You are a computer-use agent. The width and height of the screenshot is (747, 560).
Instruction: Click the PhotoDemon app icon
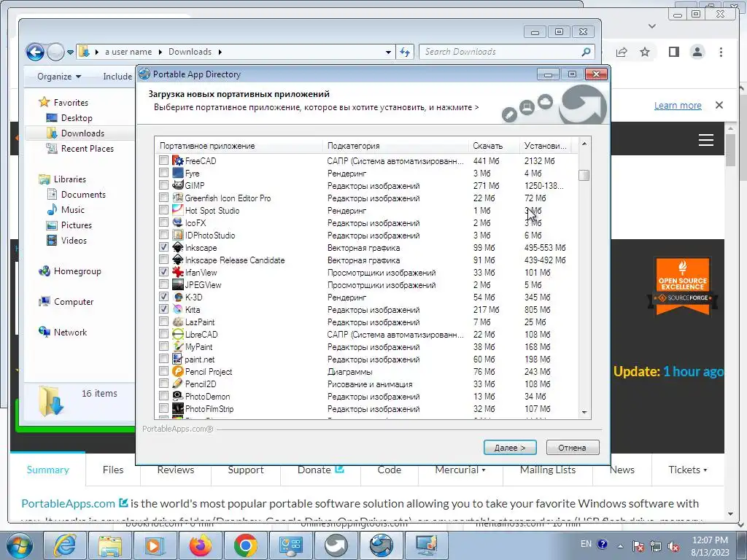tap(178, 396)
